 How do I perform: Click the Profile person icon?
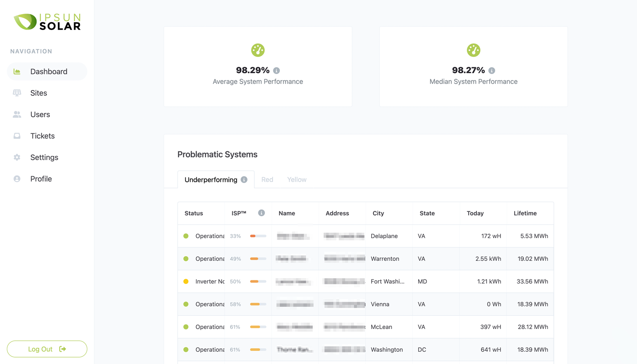click(17, 179)
